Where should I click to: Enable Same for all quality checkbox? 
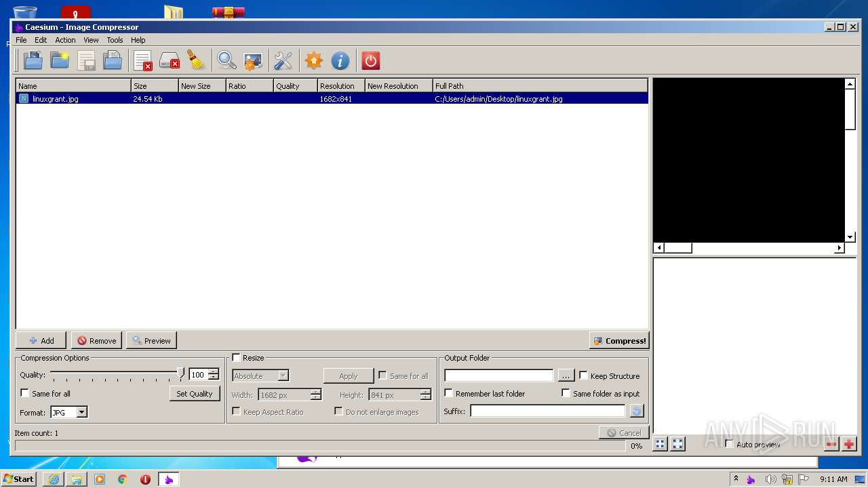click(x=25, y=393)
